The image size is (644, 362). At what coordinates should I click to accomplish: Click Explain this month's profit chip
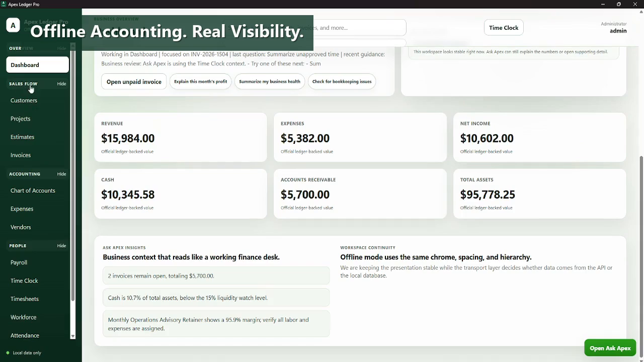click(x=200, y=81)
